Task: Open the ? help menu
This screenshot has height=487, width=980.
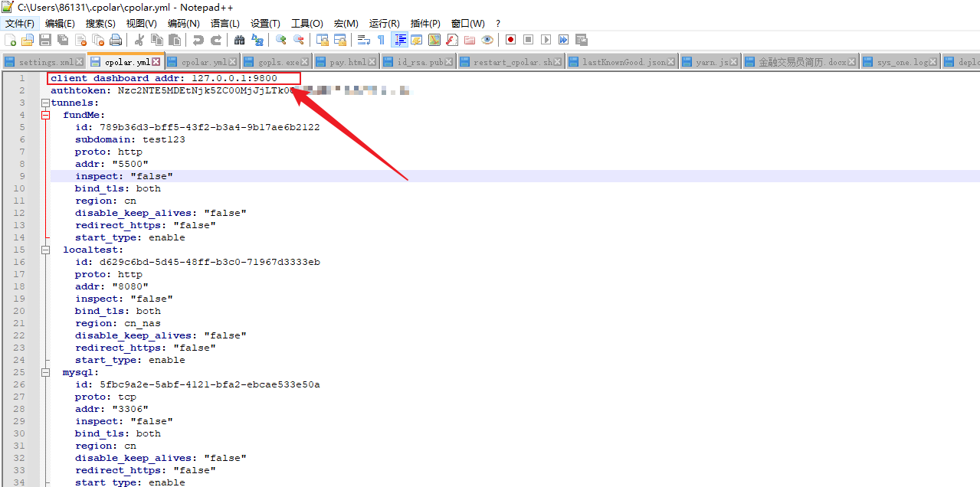Action: (498, 24)
